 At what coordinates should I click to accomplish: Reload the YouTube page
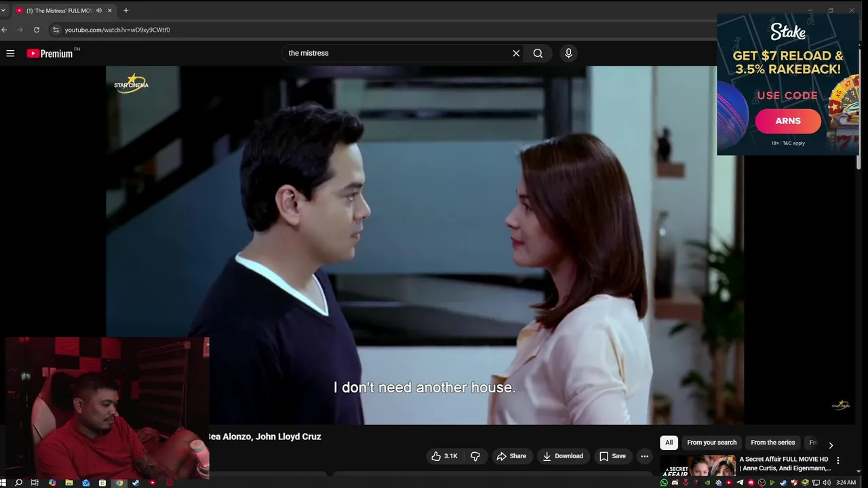click(x=36, y=30)
